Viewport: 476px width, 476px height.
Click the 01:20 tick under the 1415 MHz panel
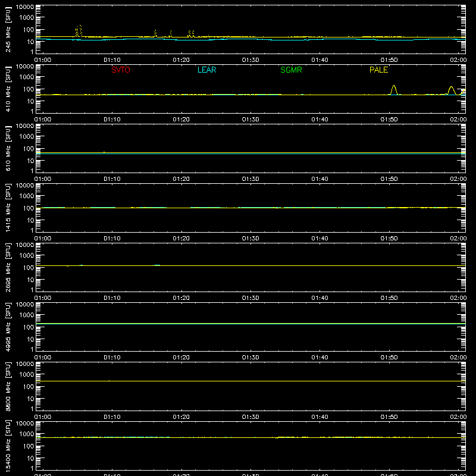[181, 239]
